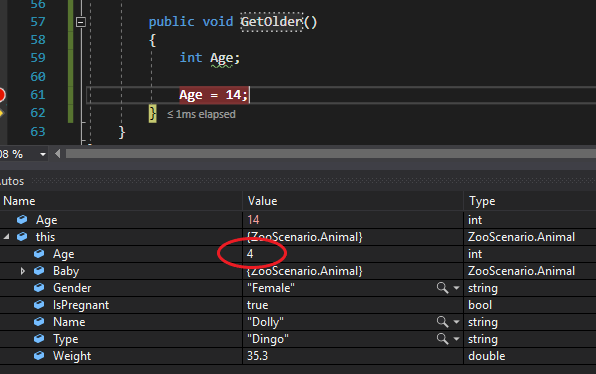
Task: Click the cube icon of Baby row
Action: (39, 270)
